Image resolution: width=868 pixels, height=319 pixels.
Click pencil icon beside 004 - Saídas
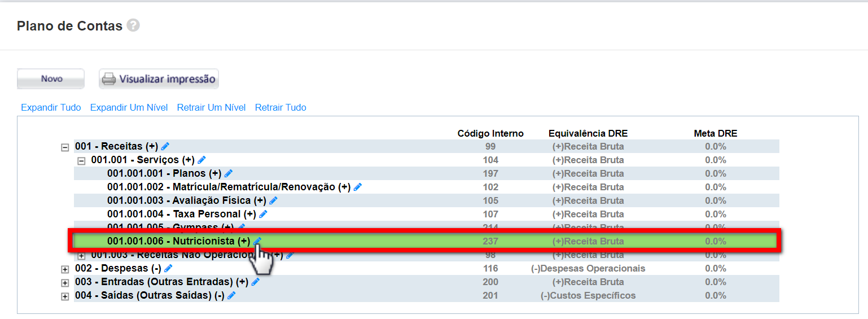pyautogui.click(x=231, y=296)
